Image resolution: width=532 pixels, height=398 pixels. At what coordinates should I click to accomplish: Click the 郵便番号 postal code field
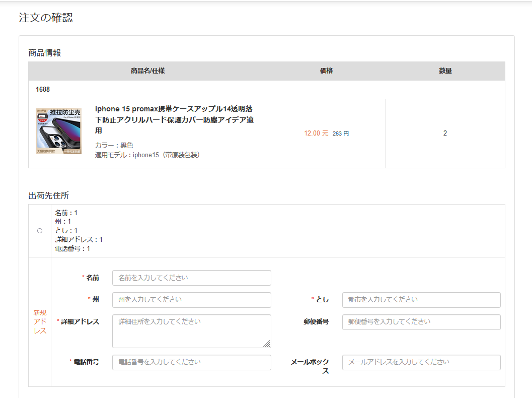(x=421, y=322)
